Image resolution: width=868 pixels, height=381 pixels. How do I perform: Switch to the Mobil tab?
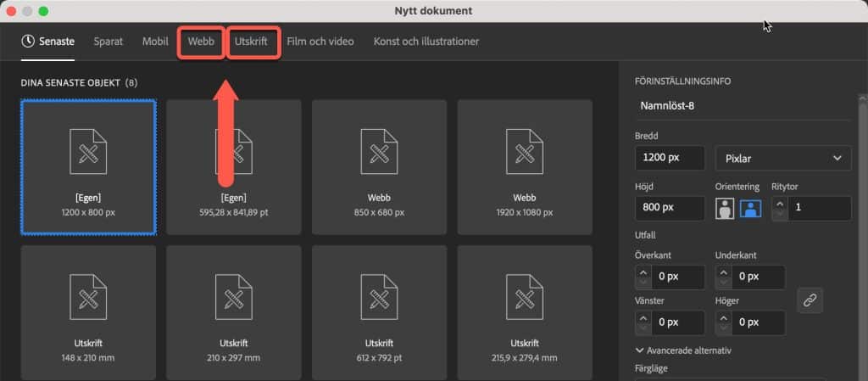(155, 42)
